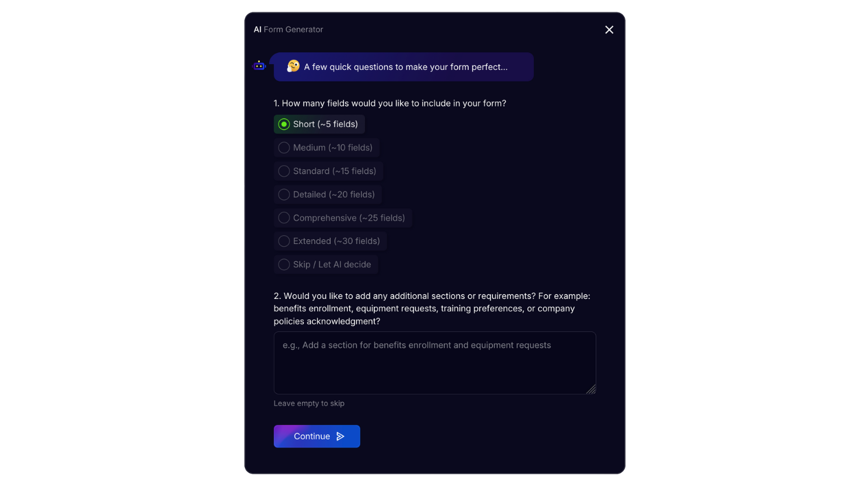This screenshot has width=868, height=488.
Task: Select the Short (~5 fields) option
Action: (x=319, y=124)
